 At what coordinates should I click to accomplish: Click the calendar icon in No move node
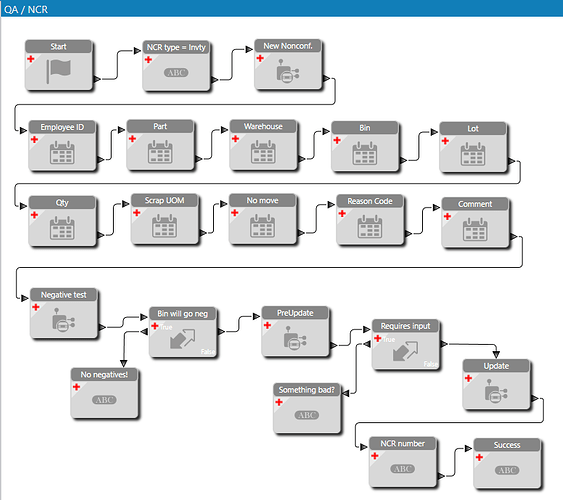click(262, 226)
